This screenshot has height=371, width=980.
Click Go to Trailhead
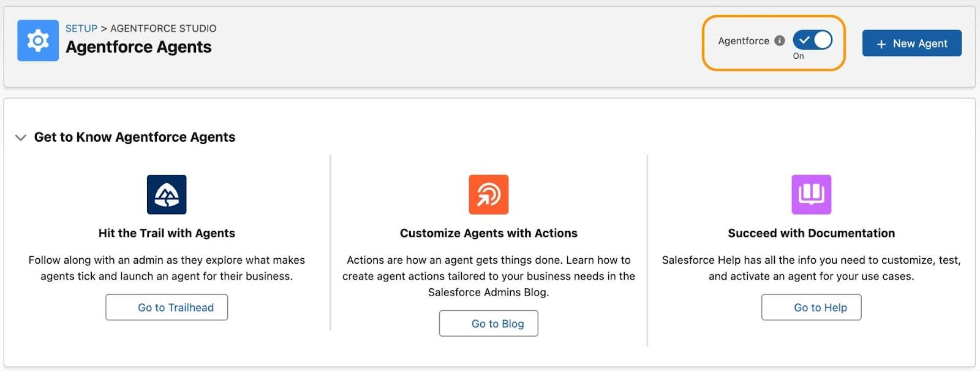[x=167, y=307]
